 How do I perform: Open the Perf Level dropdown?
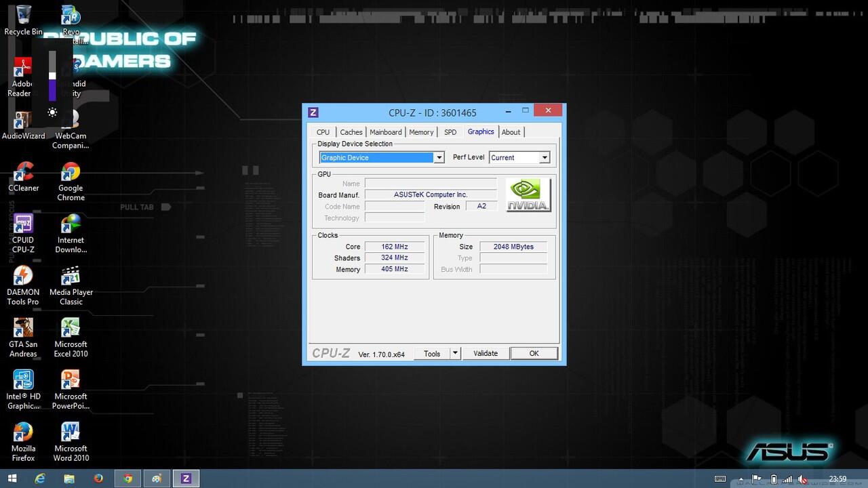(x=519, y=157)
